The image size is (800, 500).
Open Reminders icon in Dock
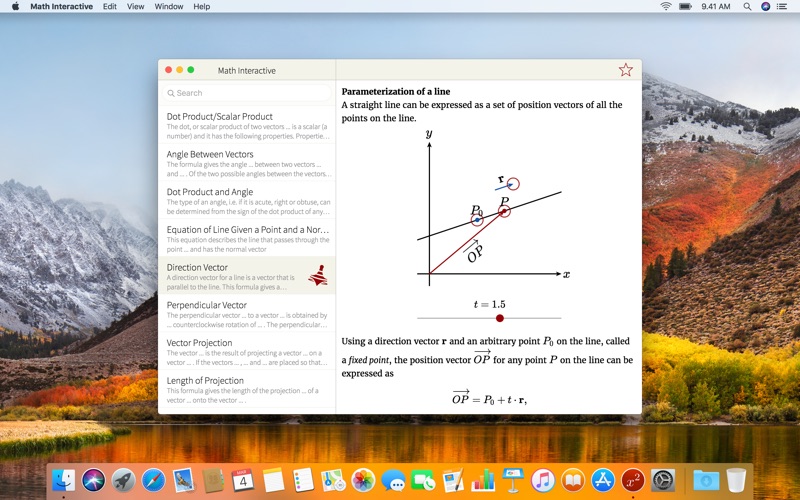click(303, 480)
